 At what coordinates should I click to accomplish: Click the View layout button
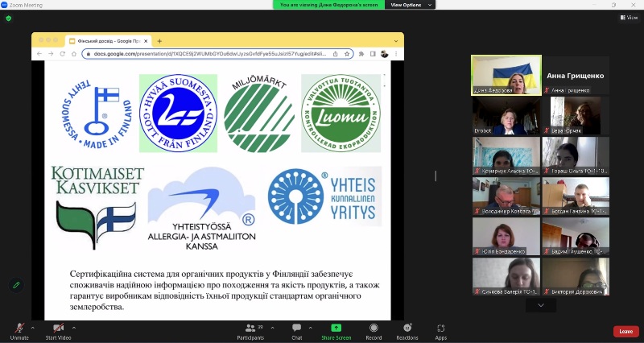click(x=629, y=18)
